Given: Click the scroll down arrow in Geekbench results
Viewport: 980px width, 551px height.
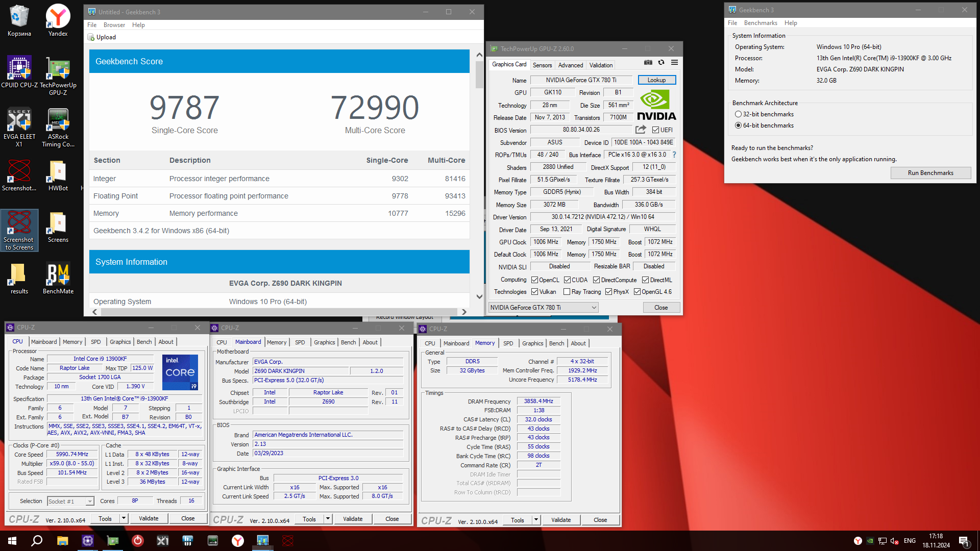Looking at the screenshot, I should [479, 296].
